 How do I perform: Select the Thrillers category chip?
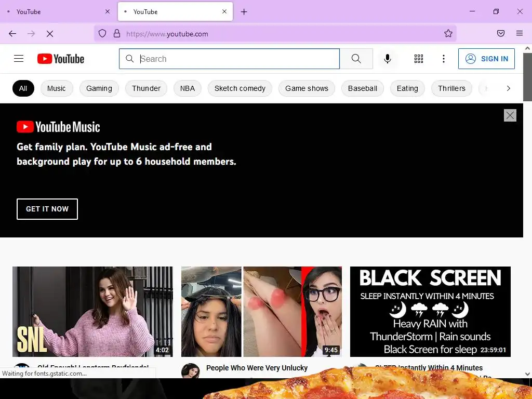(x=451, y=88)
